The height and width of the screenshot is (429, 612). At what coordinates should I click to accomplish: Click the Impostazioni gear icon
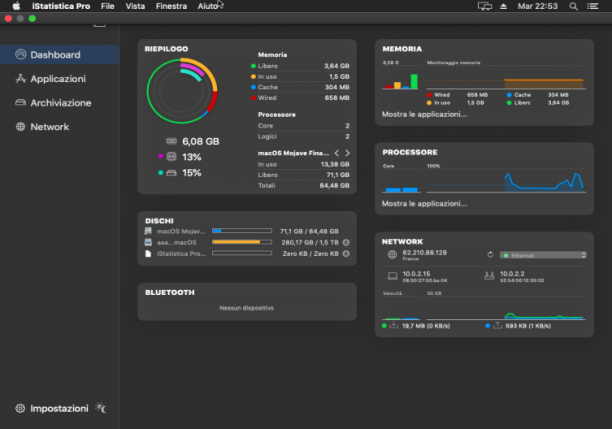click(20, 408)
